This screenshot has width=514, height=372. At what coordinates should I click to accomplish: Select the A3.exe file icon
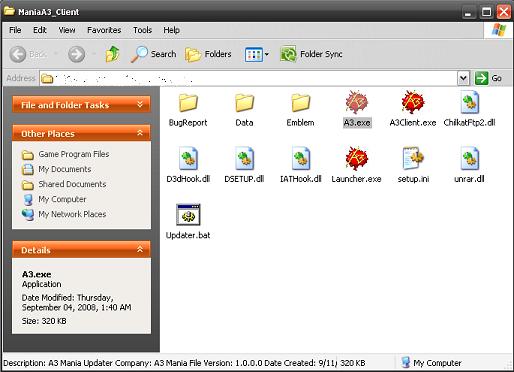click(356, 102)
